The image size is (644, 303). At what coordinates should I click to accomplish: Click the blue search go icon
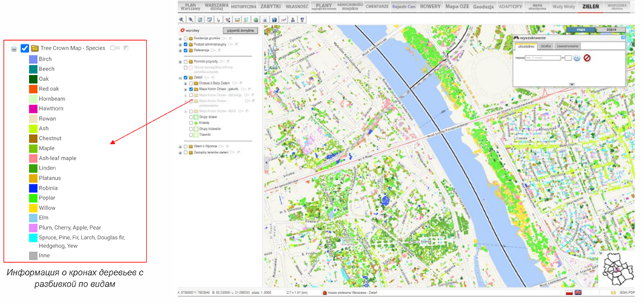tap(577, 58)
